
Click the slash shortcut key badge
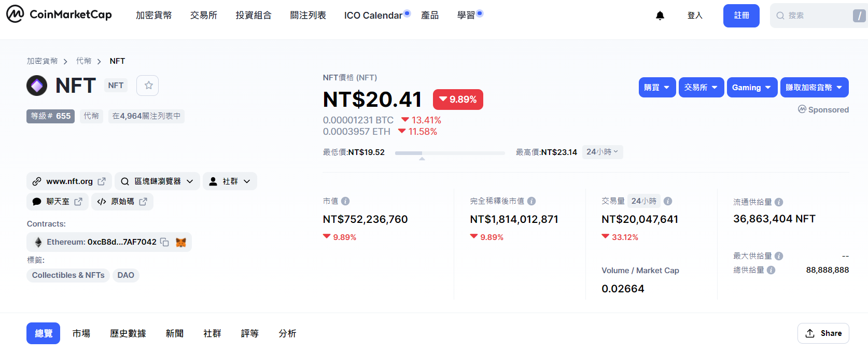(859, 16)
